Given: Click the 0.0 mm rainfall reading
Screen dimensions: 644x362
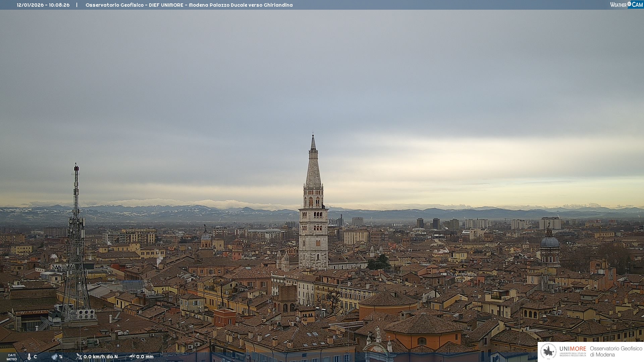Looking at the screenshot, I should (145, 357).
